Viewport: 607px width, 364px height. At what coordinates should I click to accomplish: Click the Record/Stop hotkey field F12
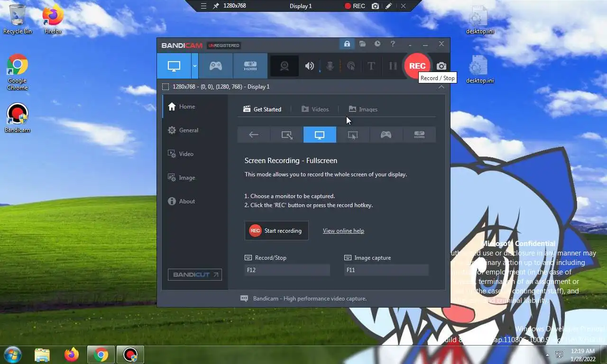click(x=287, y=270)
